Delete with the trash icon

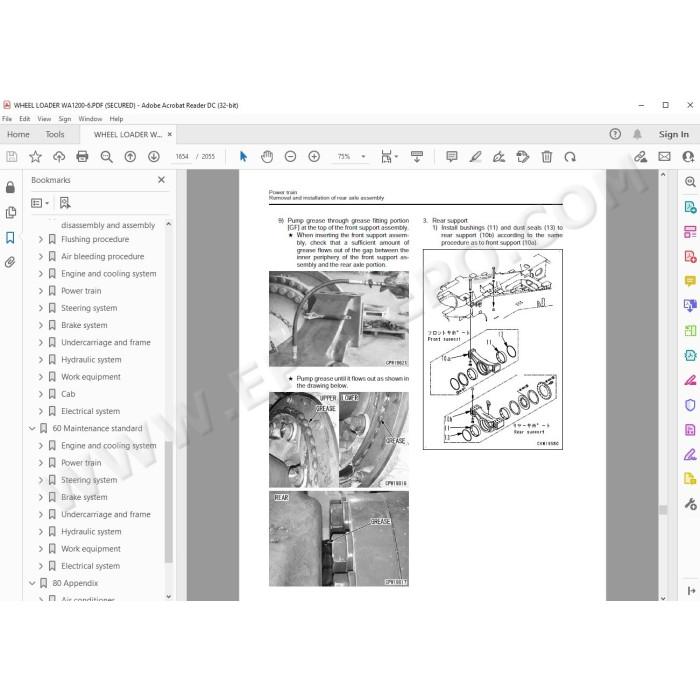546,157
